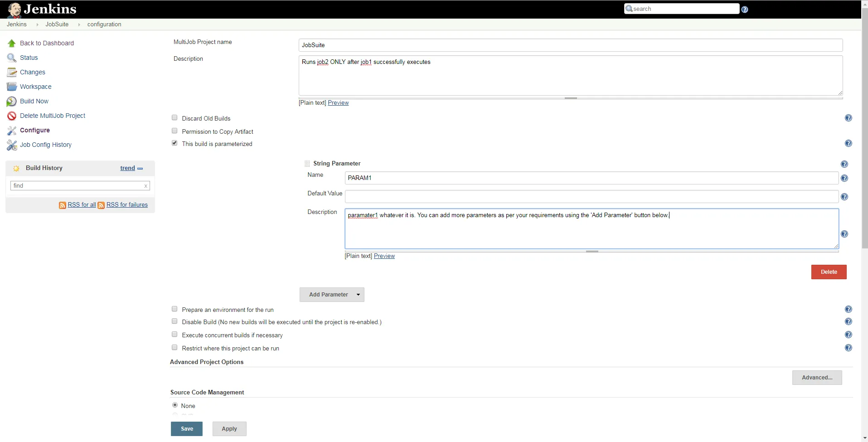Image resolution: width=868 pixels, height=442 pixels.
Task: Click the Changes notepad icon
Action: point(12,73)
